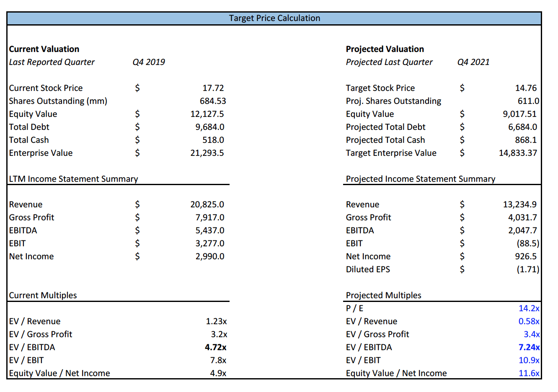Image resolution: width=558 pixels, height=392 pixels.
Task: Select the projected P / E value 14.2x
Action: coord(529,308)
